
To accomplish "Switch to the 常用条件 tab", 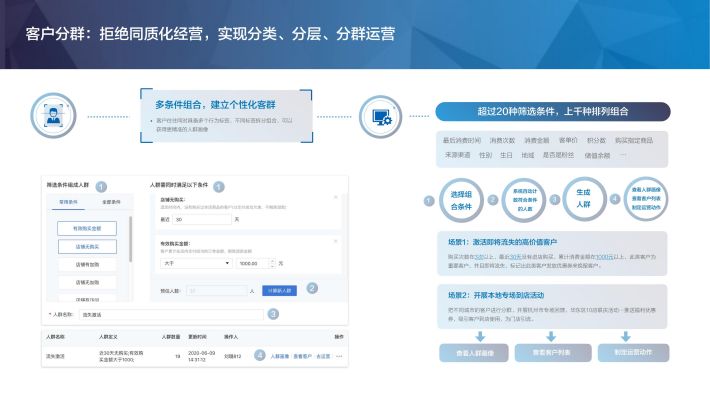I will pyautogui.click(x=68, y=202).
